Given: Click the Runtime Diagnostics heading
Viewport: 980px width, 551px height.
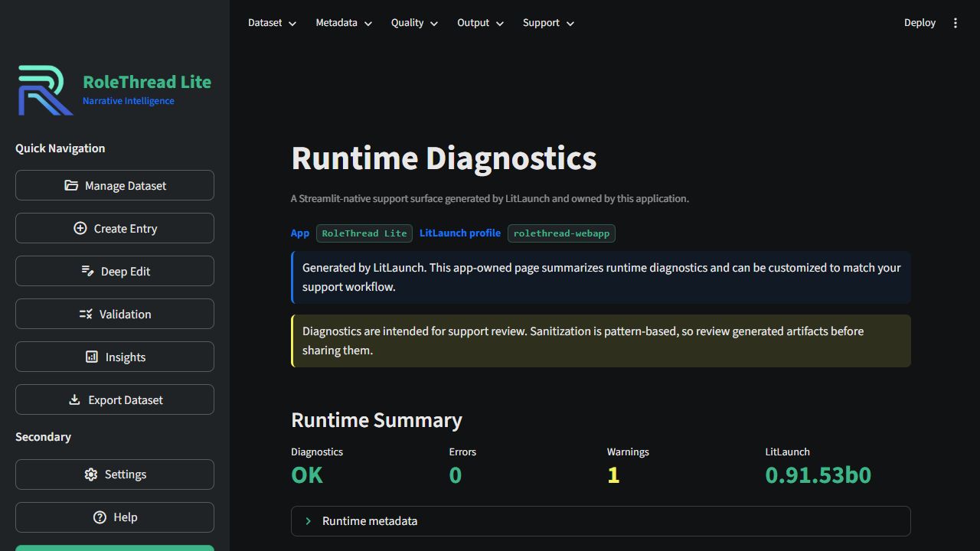Looking at the screenshot, I should click(444, 158).
